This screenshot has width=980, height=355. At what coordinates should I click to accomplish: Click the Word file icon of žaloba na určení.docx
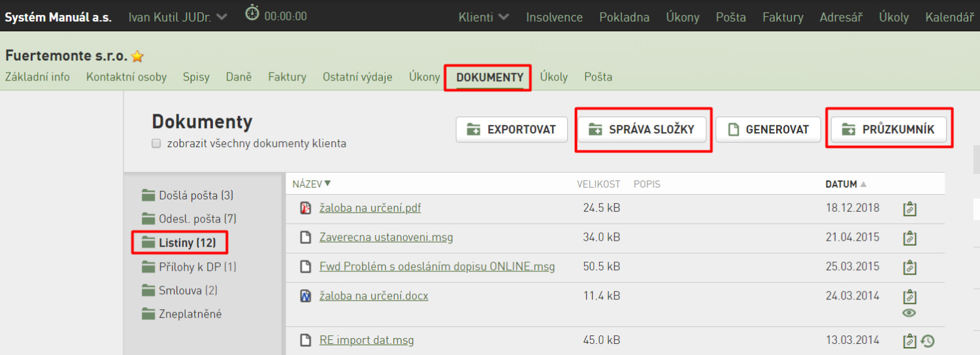point(305,296)
